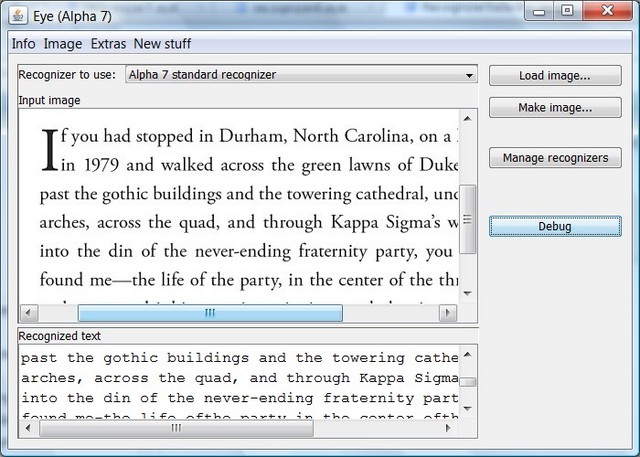Click input image horizontal scrollbar thumb
The image size is (640, 457).
coord(210,313)
